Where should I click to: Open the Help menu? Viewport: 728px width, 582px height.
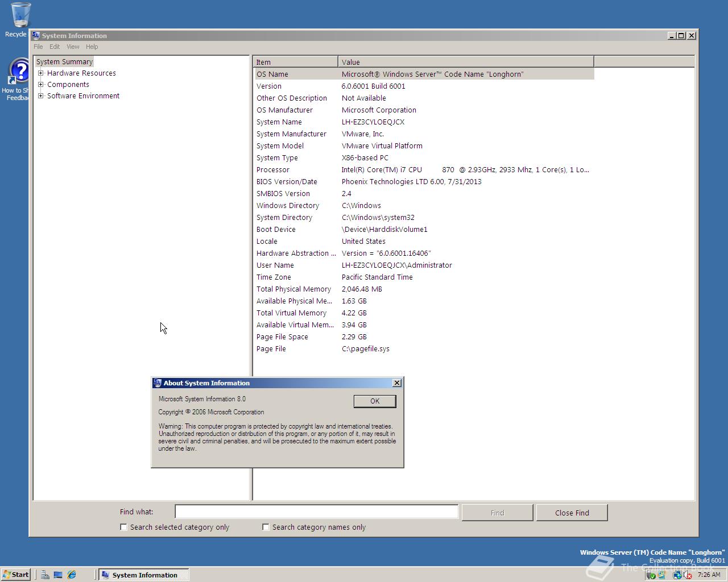(92, 47)
